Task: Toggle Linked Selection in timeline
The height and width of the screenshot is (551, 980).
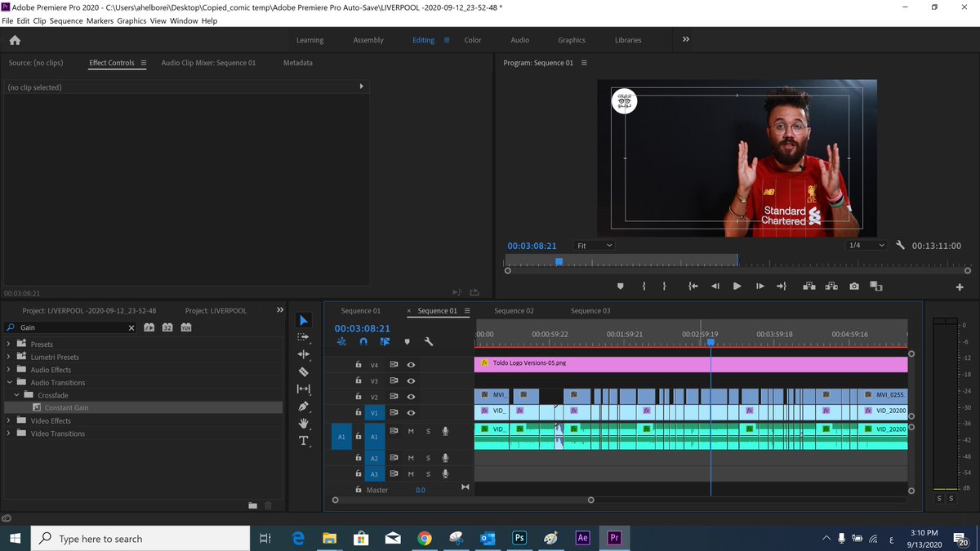Action: tap(385, 342)
